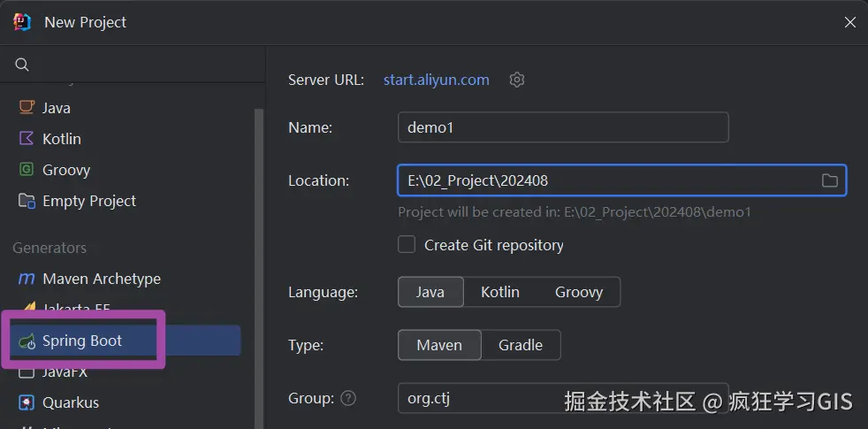This screenshot has width=868, height=429.
Task: Close the New Project dialog
Action: tap(849, 22)
